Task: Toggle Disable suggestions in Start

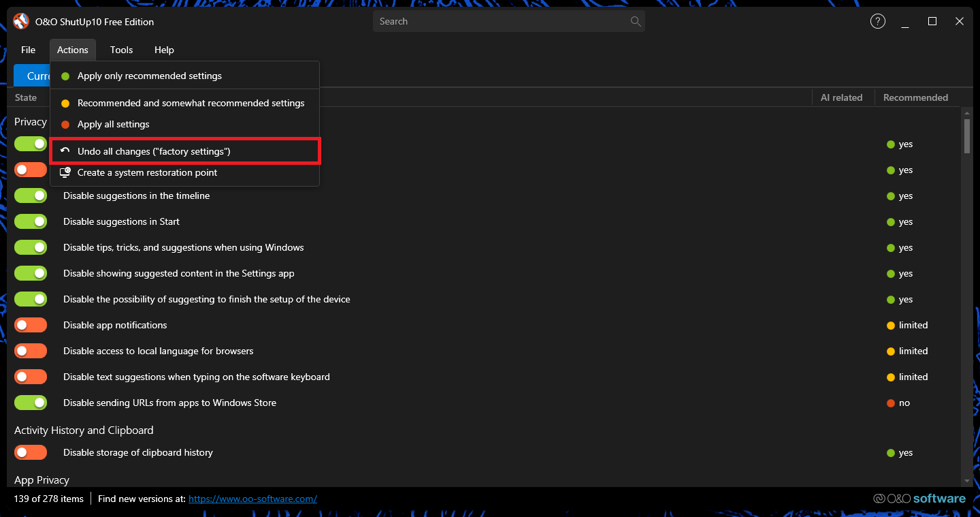Action: pyautogui.click(x=31, y=221)
